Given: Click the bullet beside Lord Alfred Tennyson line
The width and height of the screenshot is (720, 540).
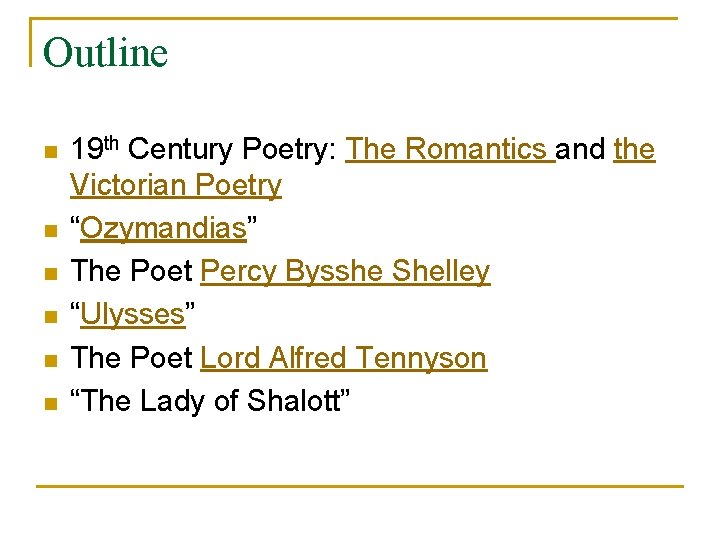Looking at the screenshot, I should point(51,361).
